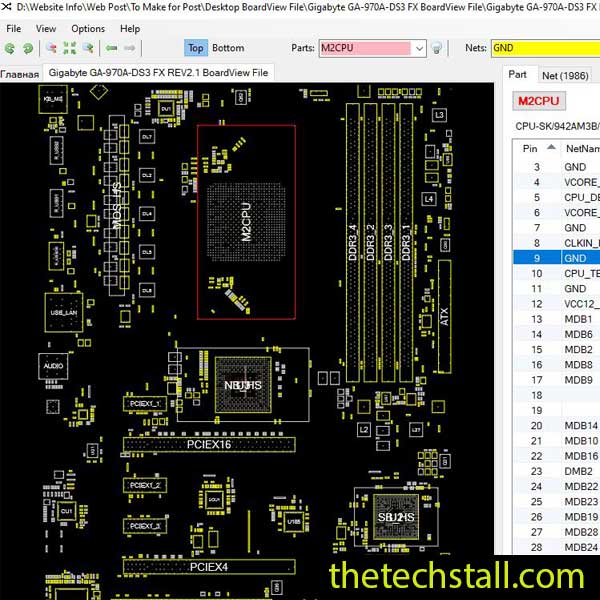Viewport: 600px width, 600px height.
Task: Click the first green rotate board icon
Action: pos(10,48)
